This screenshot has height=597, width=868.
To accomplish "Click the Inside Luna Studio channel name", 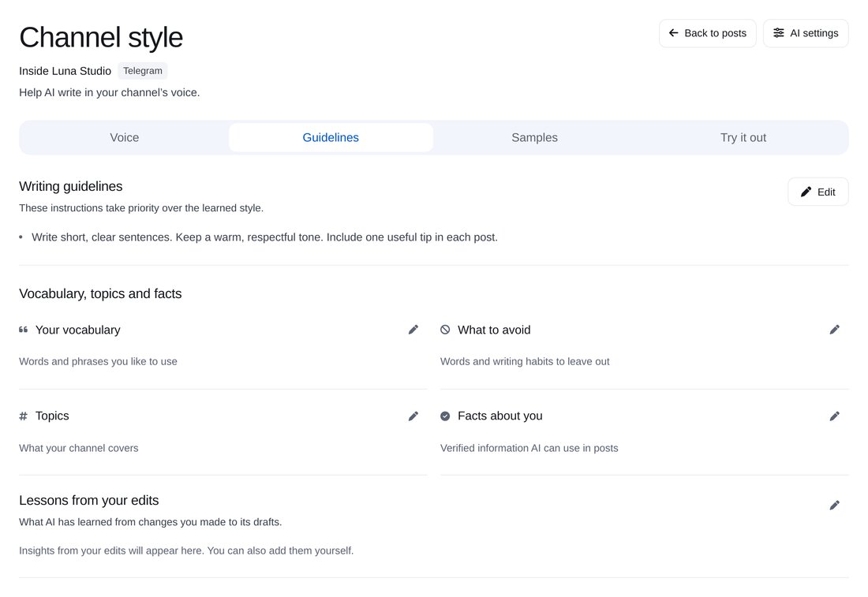I will [x=65, y=71].
